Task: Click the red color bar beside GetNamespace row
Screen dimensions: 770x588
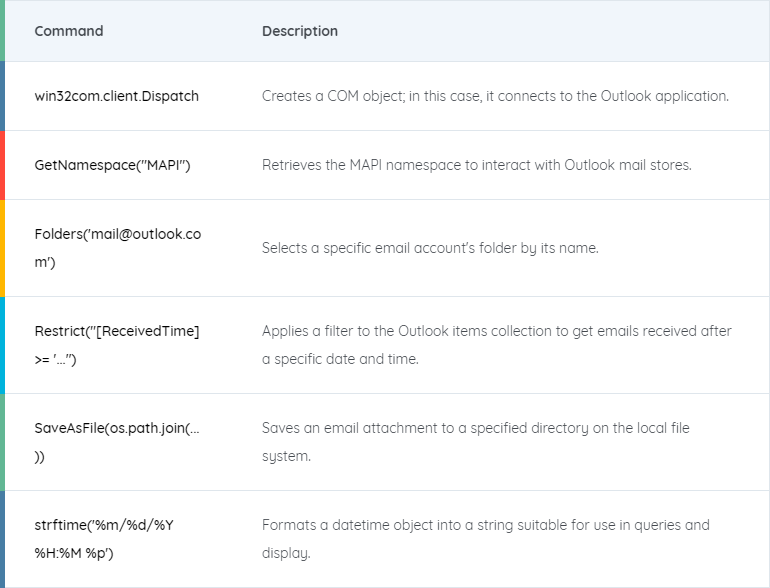Action: pos(2,165)
